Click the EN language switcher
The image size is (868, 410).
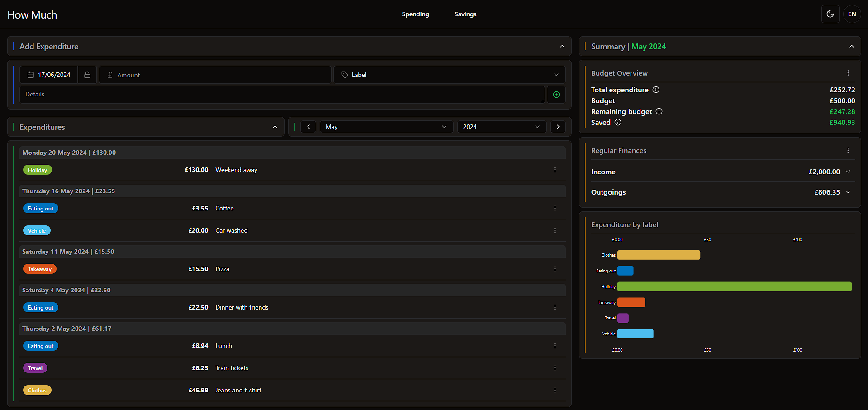tap(852, 14)
